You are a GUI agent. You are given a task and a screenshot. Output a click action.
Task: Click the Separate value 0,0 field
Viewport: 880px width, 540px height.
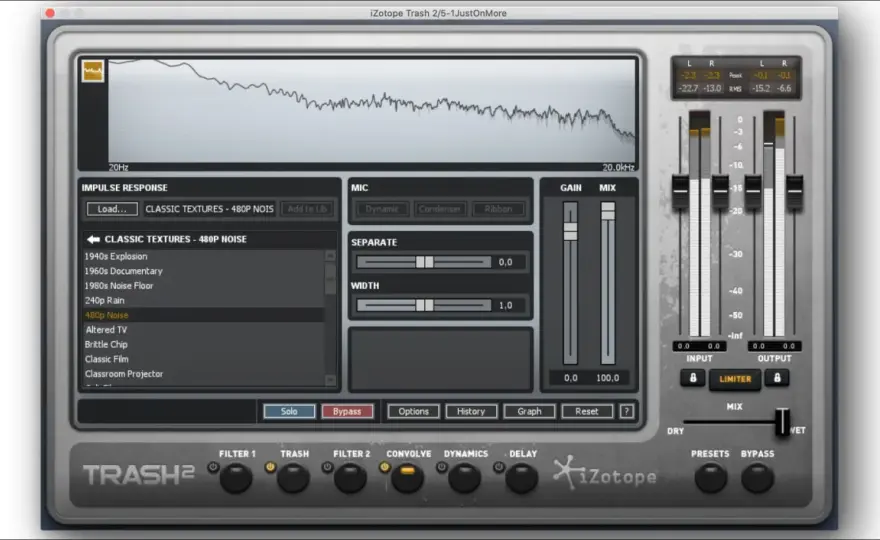pos(505,262)
